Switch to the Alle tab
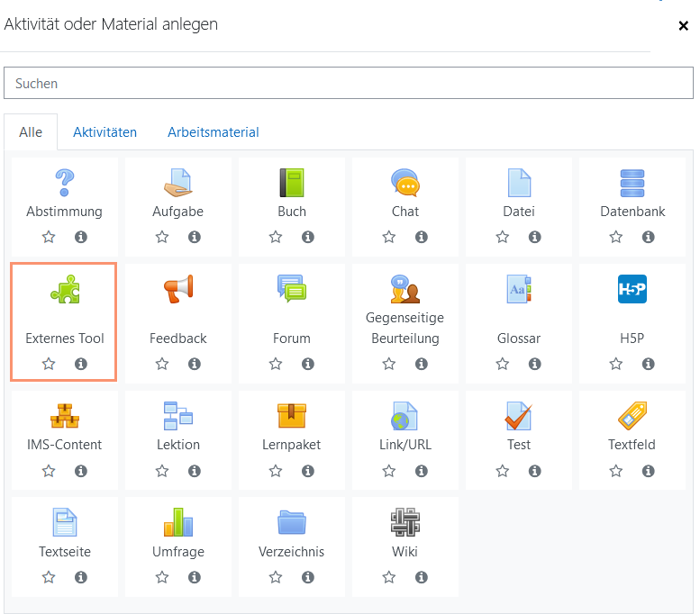This screenshot has width=700, height=614. [x=31, y=132]
